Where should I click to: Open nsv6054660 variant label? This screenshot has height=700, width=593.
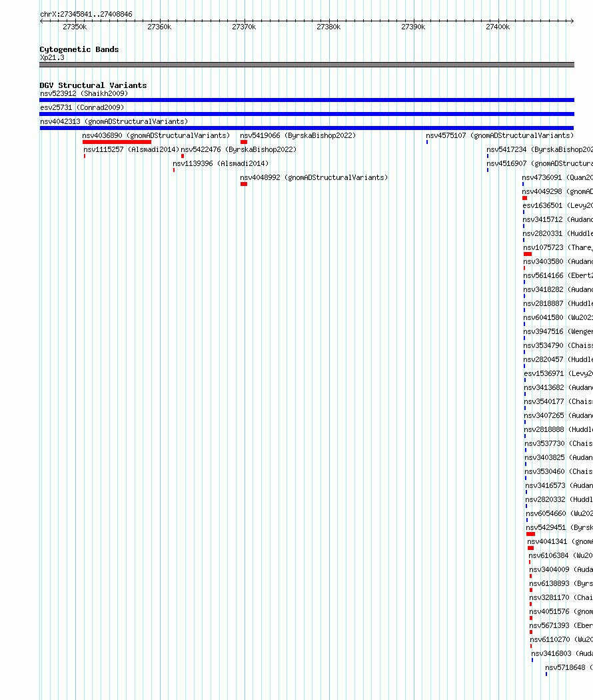(x=560, y=513)
